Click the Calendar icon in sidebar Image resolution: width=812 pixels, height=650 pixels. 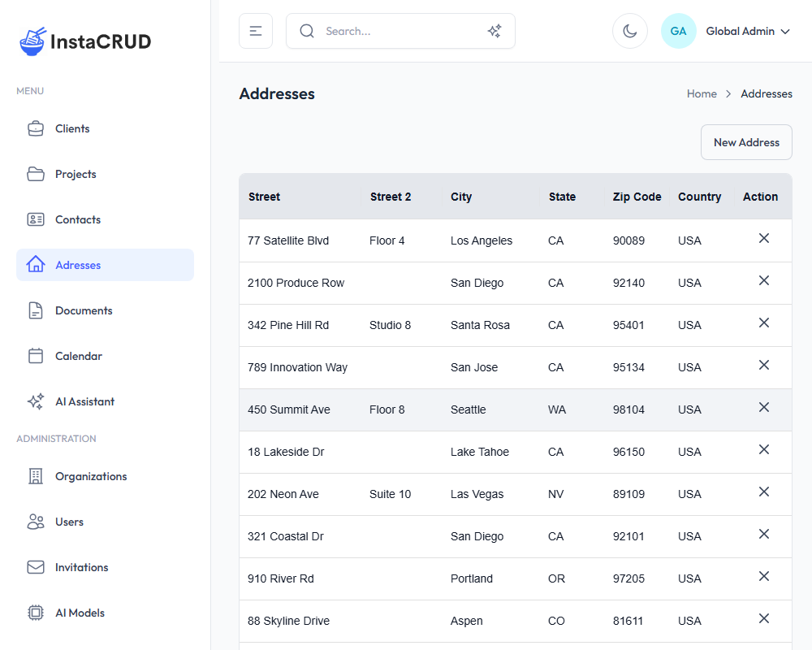[36, 356]
